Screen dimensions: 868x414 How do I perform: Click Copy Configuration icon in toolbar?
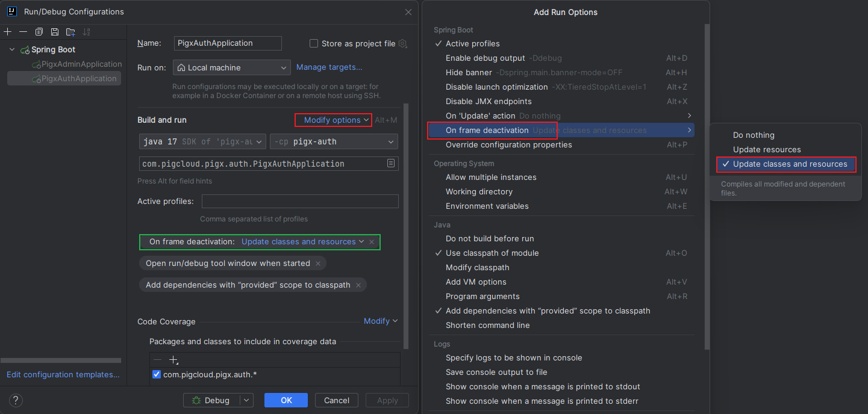point(39,31)
